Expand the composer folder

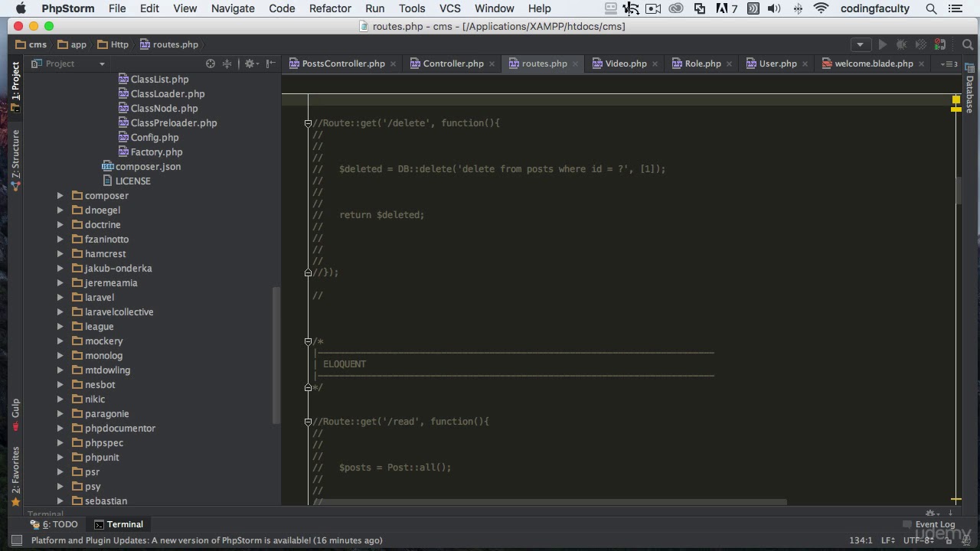tap(60, 195)
